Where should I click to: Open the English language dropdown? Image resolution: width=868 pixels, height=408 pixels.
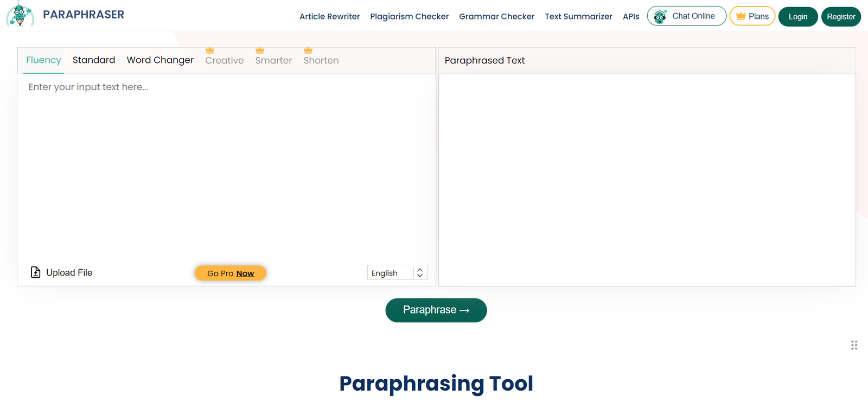(398, 272)
